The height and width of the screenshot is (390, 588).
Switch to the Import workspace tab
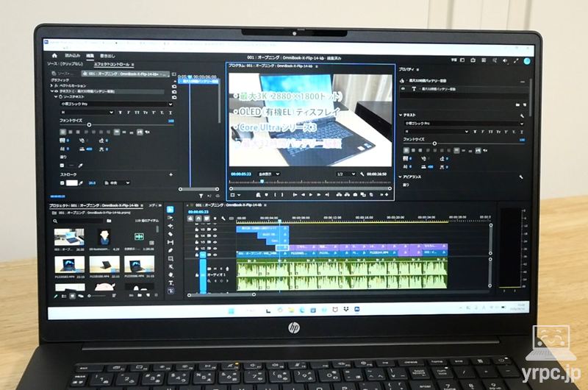[x=72, y=55]
